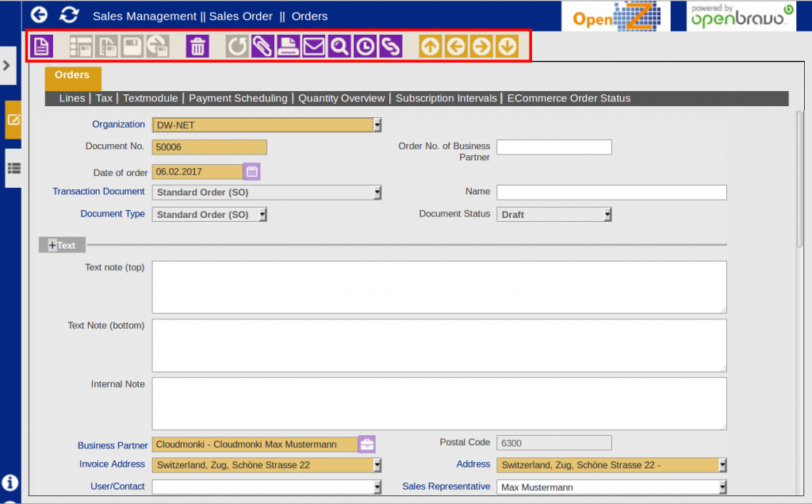812x504 pixels.
Task: Open the Invoice Address dropdown
Action: tap(266, 464)
